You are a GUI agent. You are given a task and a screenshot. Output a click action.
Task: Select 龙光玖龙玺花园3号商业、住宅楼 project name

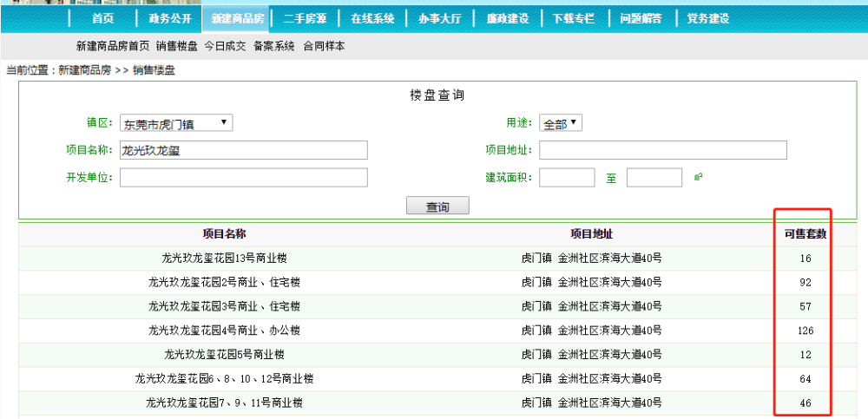[x=224, y=306]
